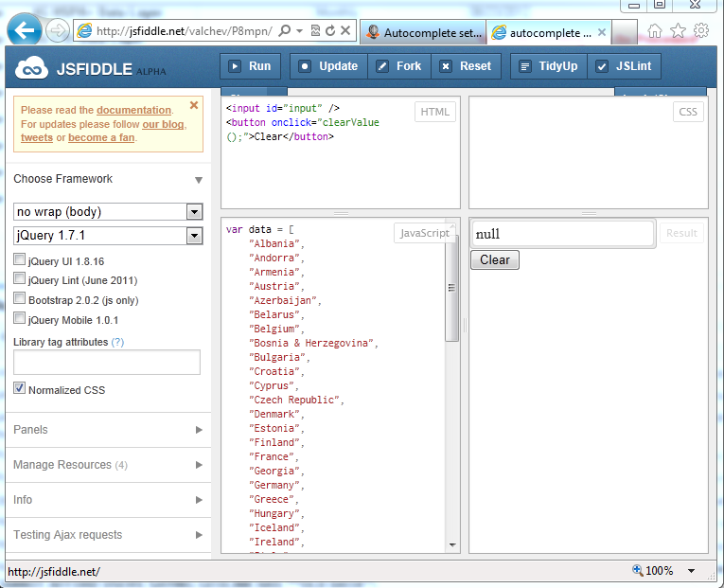Viewport: 724px width, 588px height.
Task: Click the zoom magnifier icon in status bar
Action: (x=638, y=570)
